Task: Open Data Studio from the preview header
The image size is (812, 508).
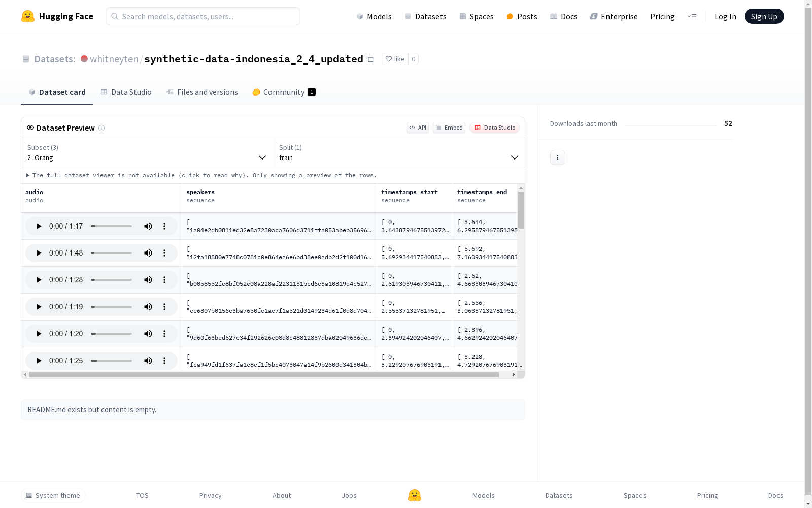Action: point(495,128)
